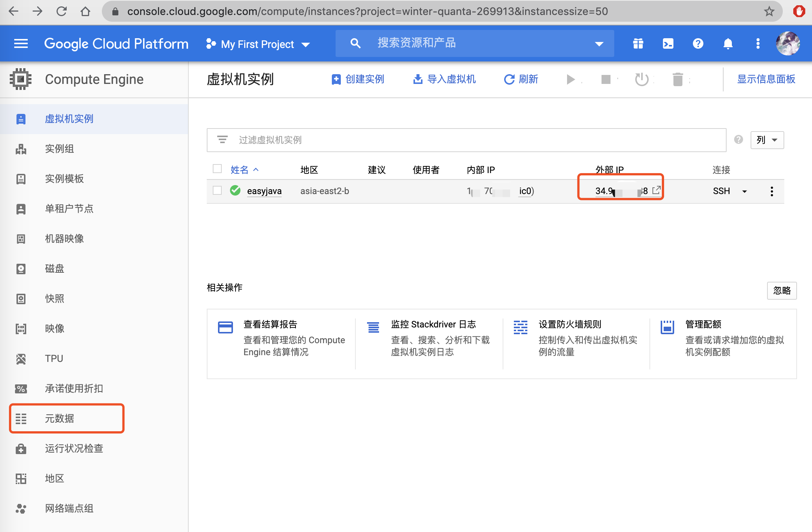Activate Cloud Shell terminal icon
The width and height of the screenshot is (812, 532).
coord(668,44)
